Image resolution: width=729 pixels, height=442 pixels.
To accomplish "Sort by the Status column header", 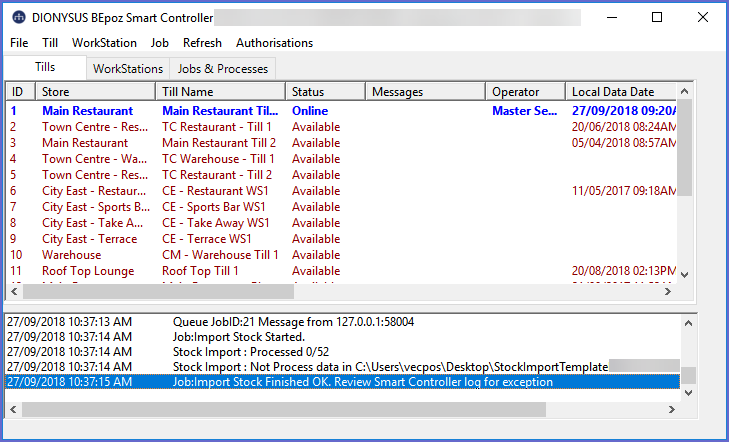I will click(324, 92).
